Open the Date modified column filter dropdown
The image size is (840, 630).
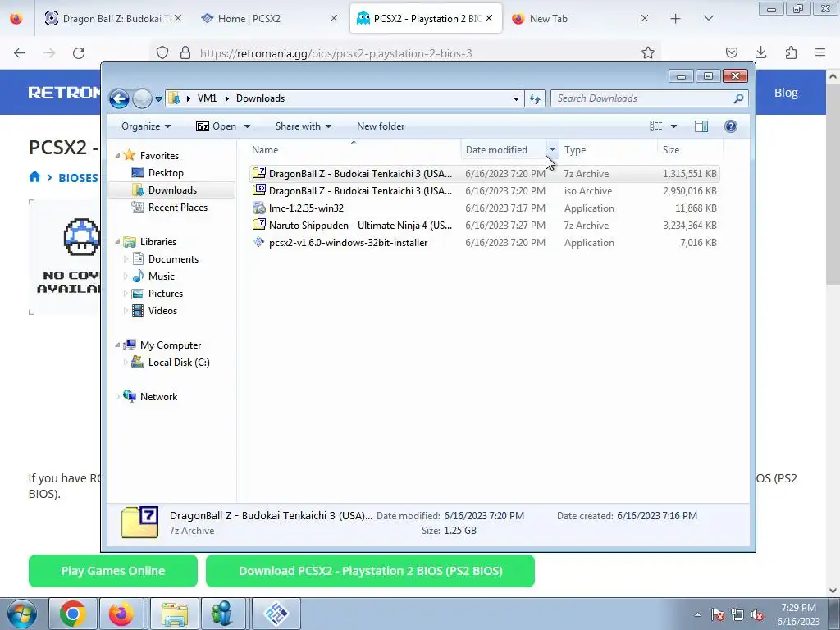click(552, 150)
